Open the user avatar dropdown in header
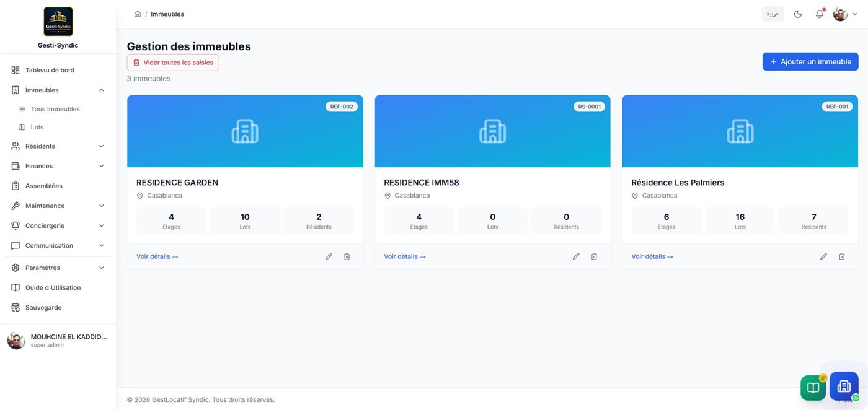This screenshot has width=868, height=410. (x=845, y=14)
